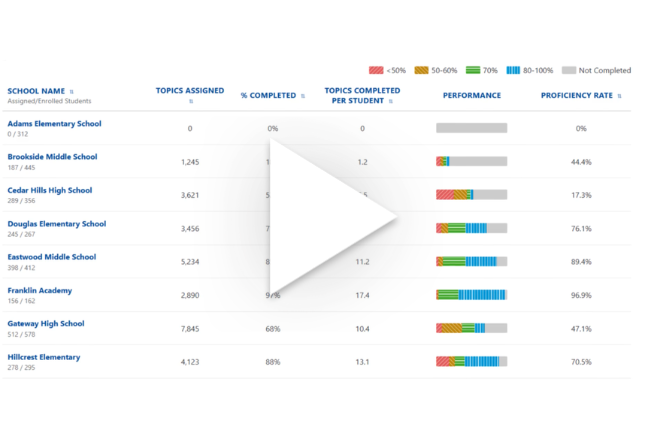This screenshot has height=432, width=648.
Task: Select Cedar Hills High School
Action: click(x=49, y=190)
